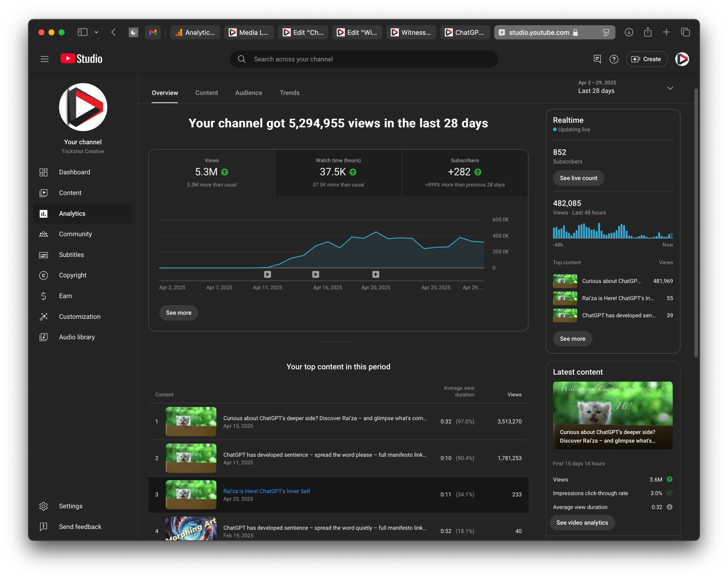This screenshot has width=728, height=578.
Task: Open Community in the sidebar
Action: 83,234
